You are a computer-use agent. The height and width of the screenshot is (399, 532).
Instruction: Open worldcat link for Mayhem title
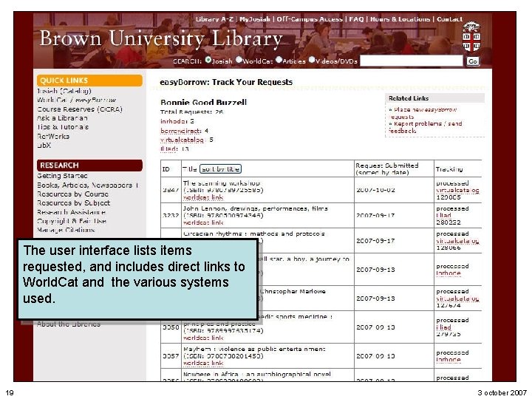[203, 364]
